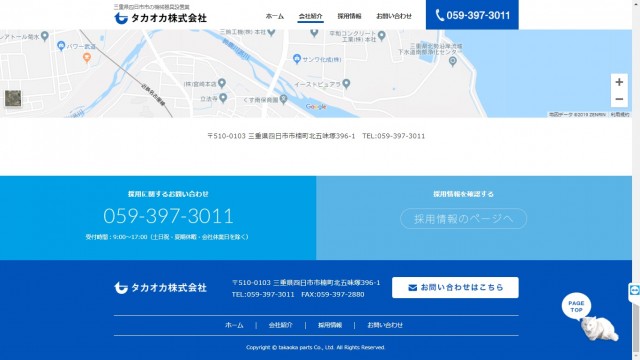This screenshot has width=640, height=360.
Task: Zoom in on the map with plus button
Action: pos(619,82)
